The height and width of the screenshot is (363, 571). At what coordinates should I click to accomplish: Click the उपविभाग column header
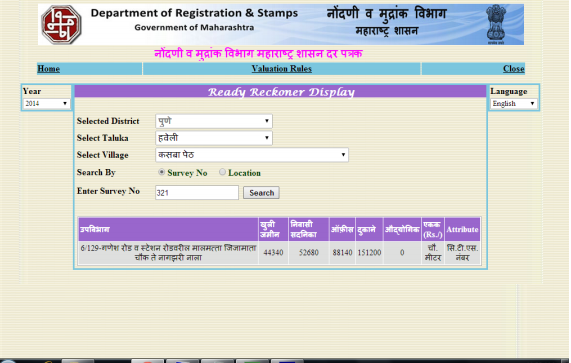point(168,229)
